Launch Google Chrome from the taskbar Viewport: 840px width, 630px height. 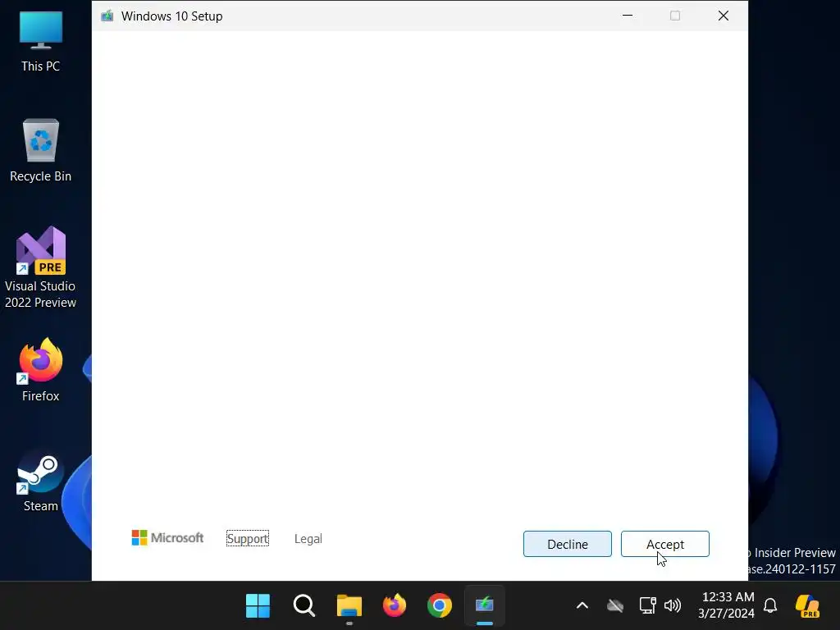click(x=440, y=606)
